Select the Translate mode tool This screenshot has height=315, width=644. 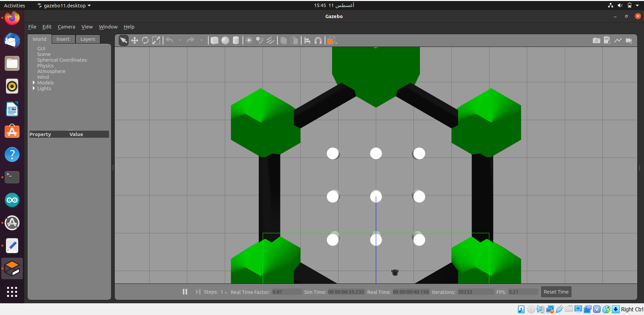135,40
